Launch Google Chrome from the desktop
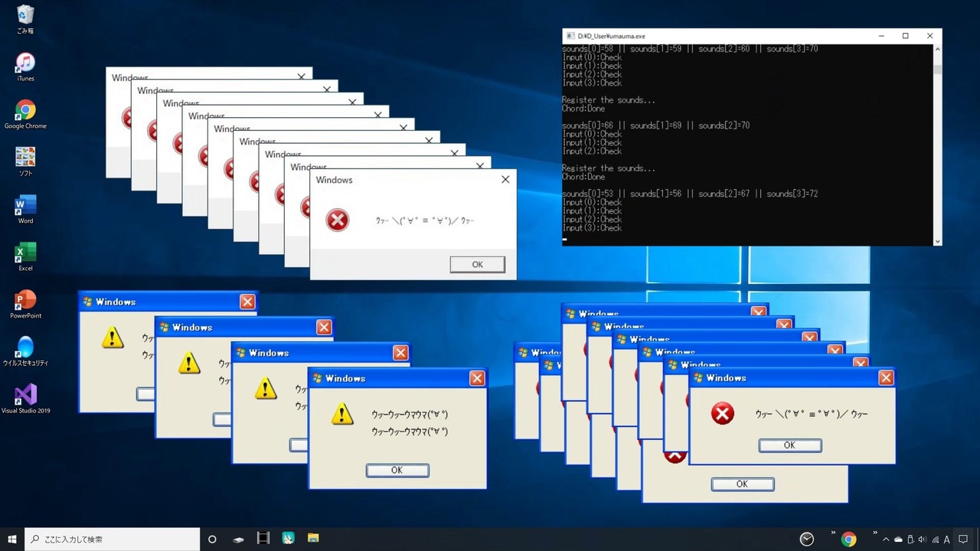Screen dimensions: 980x551 (25, 111)
